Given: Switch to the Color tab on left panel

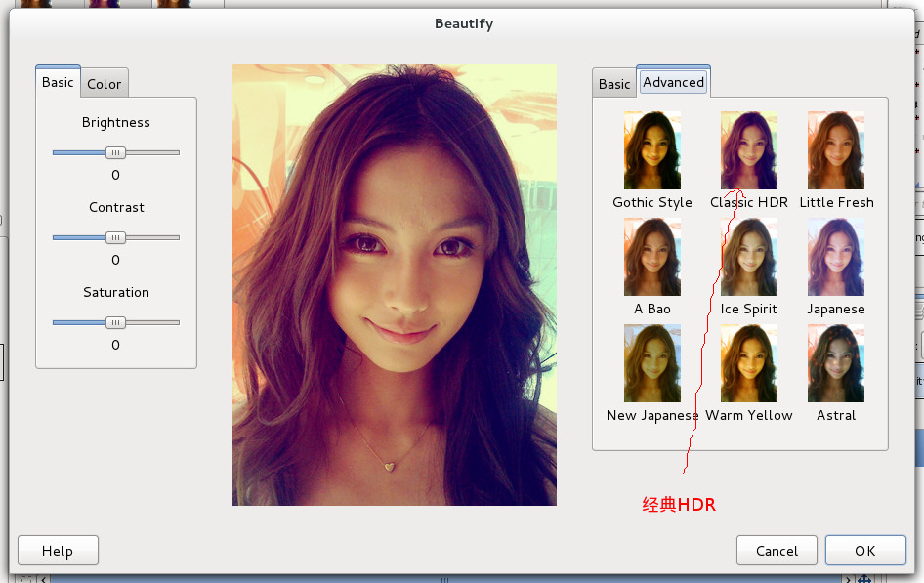Looking at the screenshot, I should [x=105, y=84].
